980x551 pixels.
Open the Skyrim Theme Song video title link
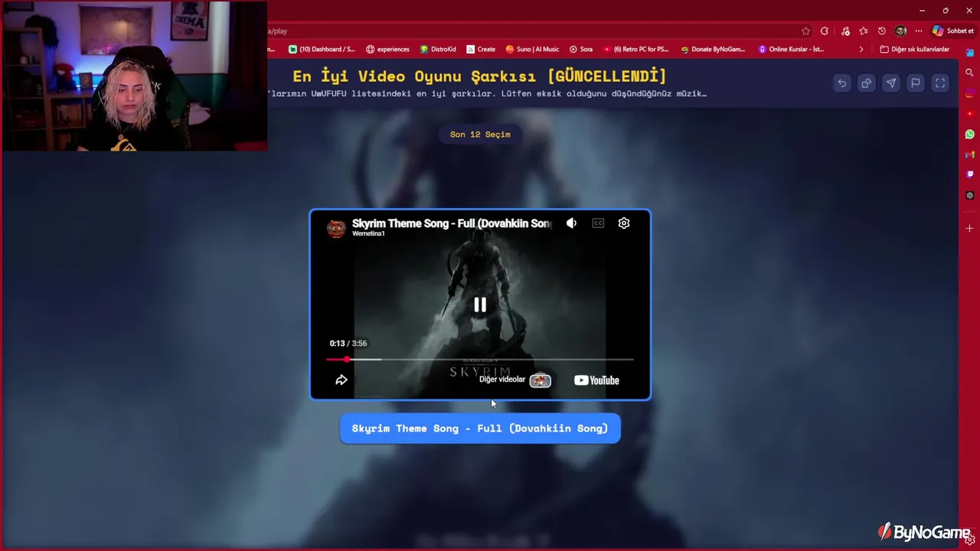[x=452, y=223]
